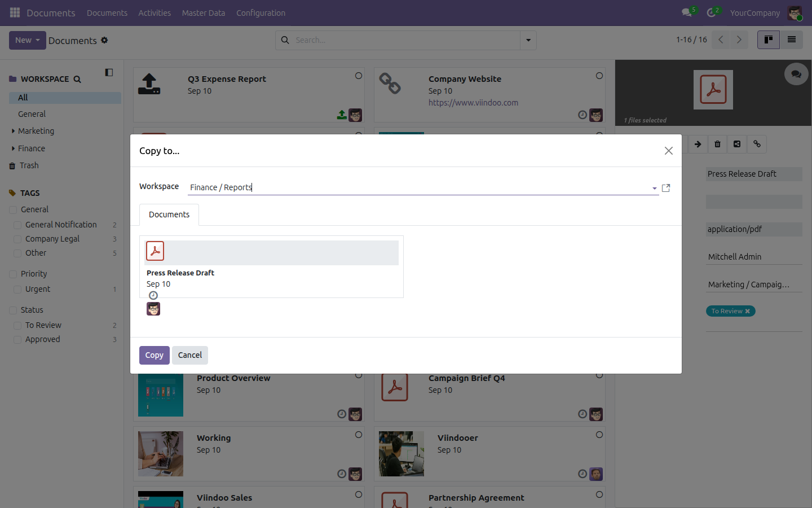Collapse the sidebar panel toggle icon
The width and height of the screenshot is (812, 508).
pyautogui.click(x=109, y=72)
